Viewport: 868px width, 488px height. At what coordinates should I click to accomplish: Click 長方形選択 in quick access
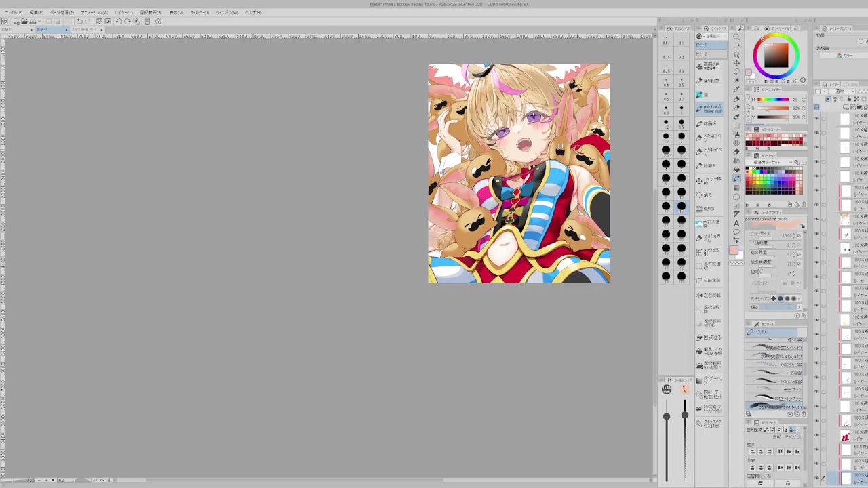(710, 266)
